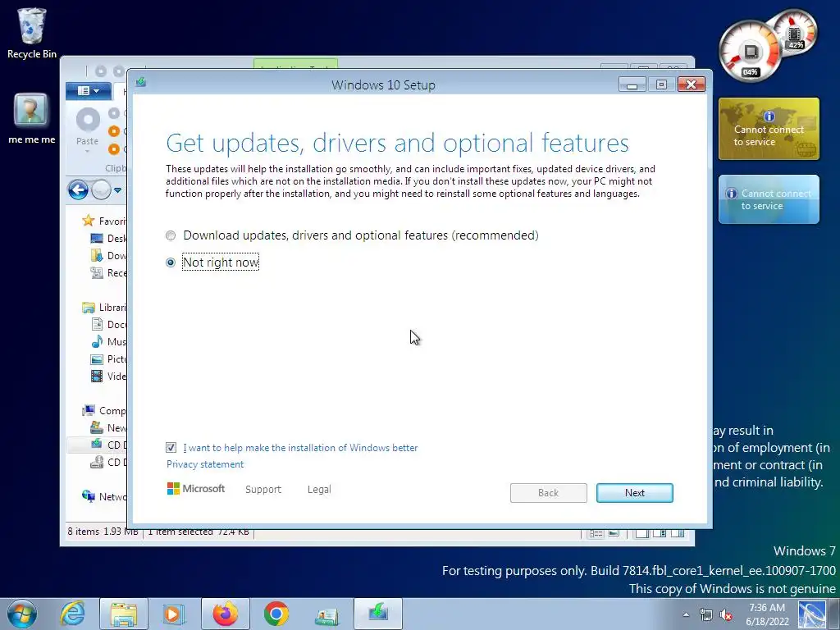Click the Back arrow in Explorer window

click(x=78, y=189)
